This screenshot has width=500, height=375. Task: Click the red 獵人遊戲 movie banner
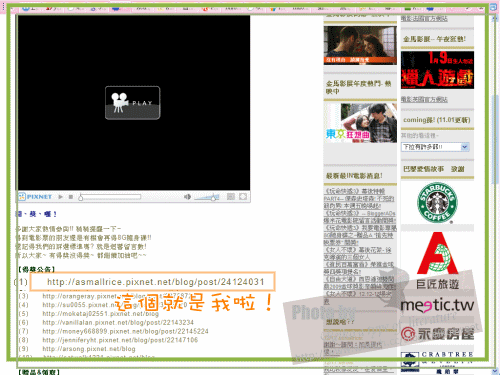click(437, 70)
